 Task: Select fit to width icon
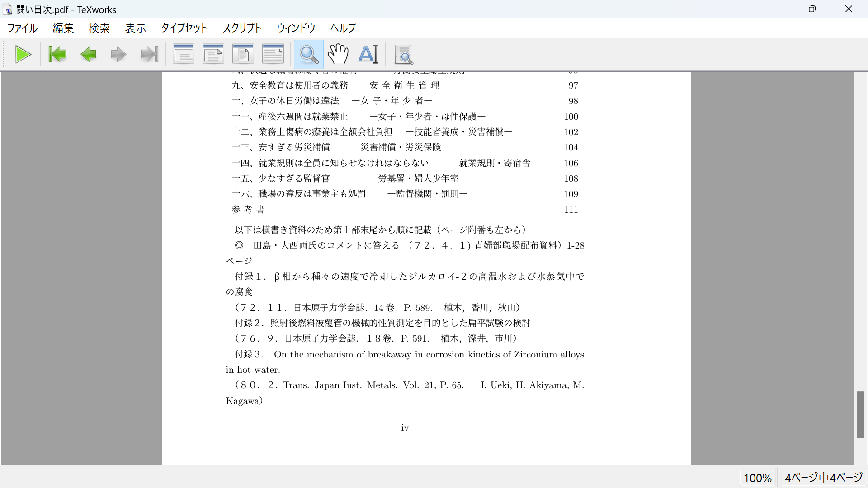pyautogui.click(x=213, y=55)
